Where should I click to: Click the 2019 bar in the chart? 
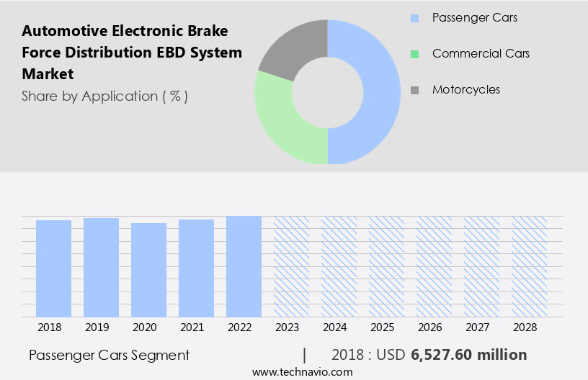point(102,267)
